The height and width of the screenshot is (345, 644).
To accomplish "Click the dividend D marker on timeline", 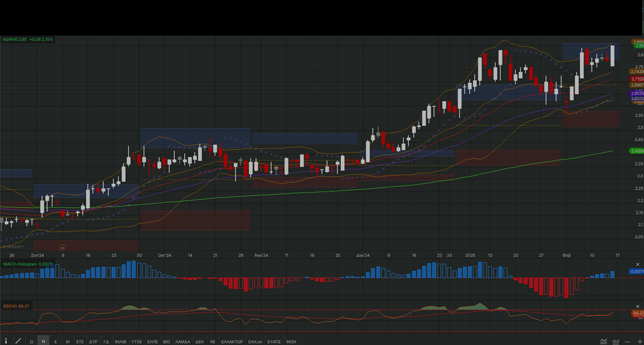I will 62,247.
